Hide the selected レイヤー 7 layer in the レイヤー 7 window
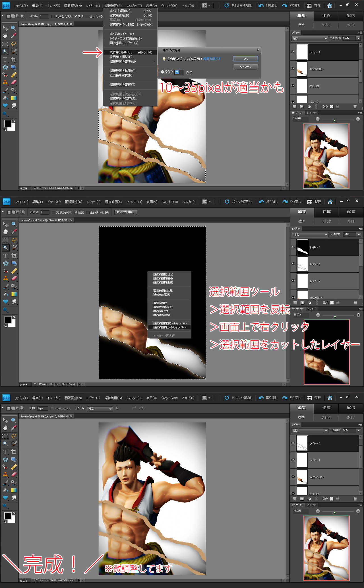Viewport: 364px width, 588px height. coord(293,52)
